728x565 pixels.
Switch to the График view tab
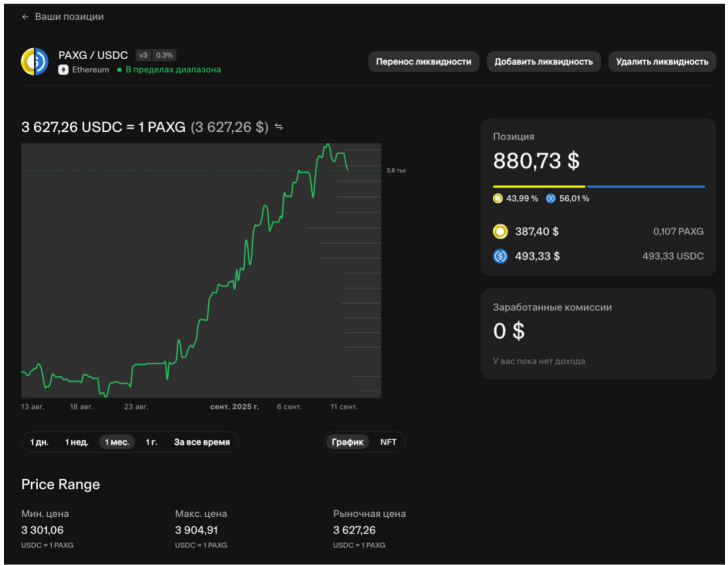click(x=347, y=442)
